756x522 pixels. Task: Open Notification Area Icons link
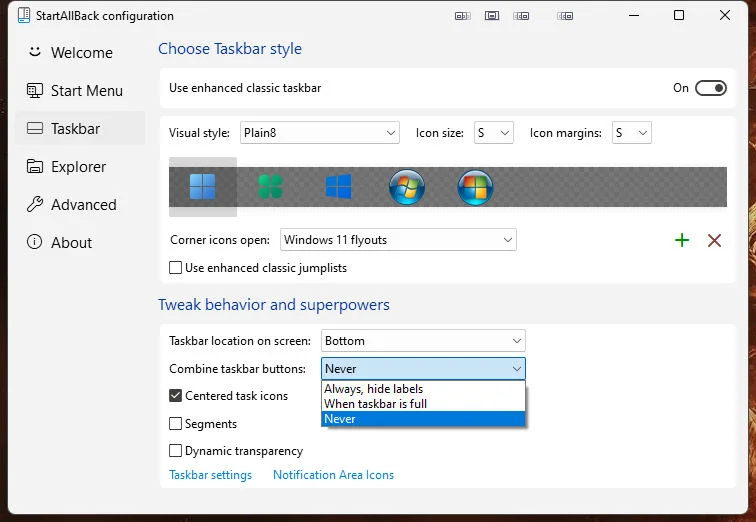click(x=333, y=475)
